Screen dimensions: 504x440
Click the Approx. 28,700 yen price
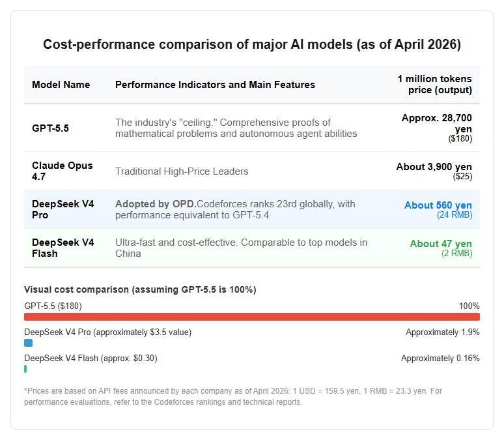pos(436,123)
